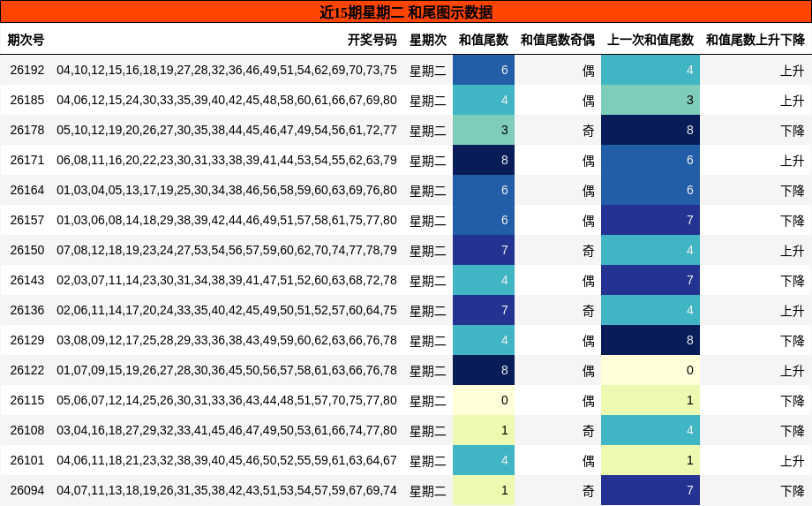Screen dimensions: 812x506
Task: Click the 偶 parity cell in row 26122
Action: [589, 371]
